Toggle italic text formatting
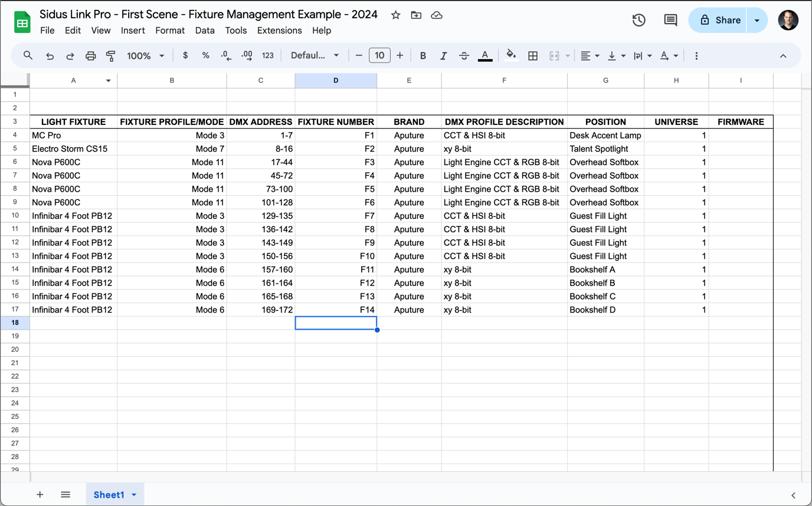The width and height of the screenshot is (812, 506). [443, 55]
